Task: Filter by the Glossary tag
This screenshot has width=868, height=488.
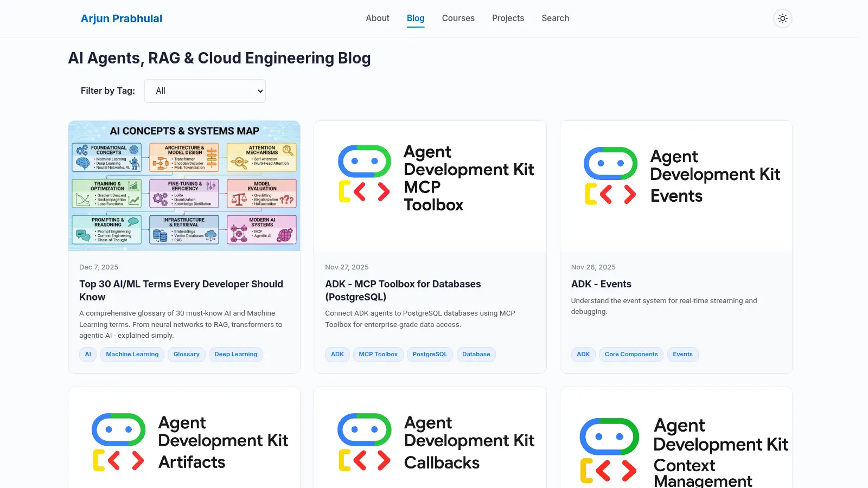Action: [187, 355]
